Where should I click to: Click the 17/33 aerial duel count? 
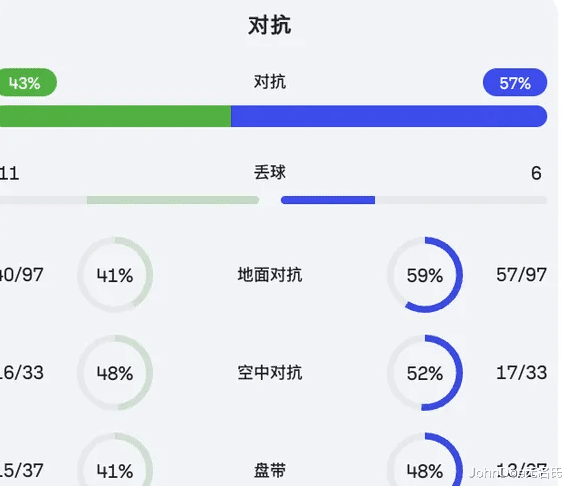521,373
